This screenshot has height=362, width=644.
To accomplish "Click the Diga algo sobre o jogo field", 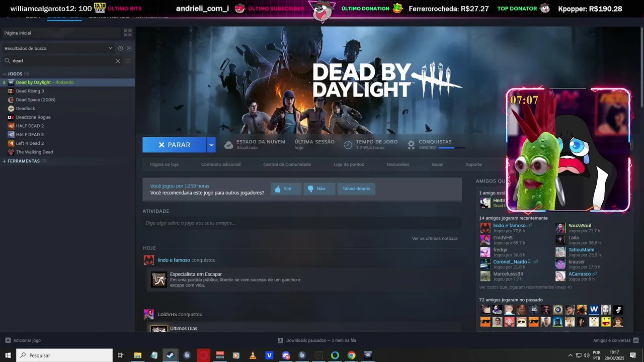I will (x=302, y=223).
